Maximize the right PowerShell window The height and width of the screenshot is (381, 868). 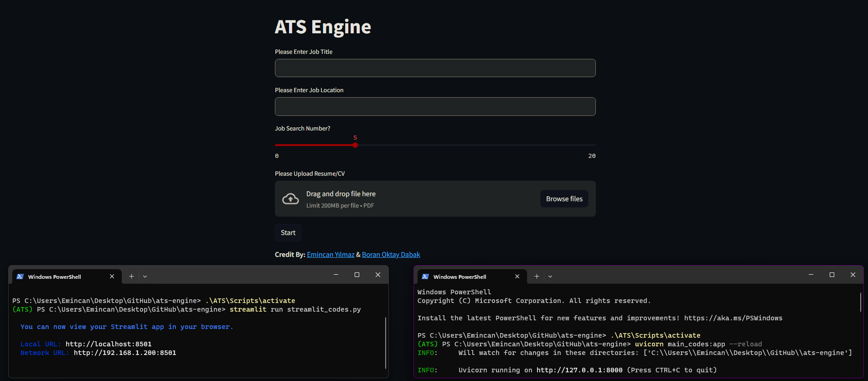point(832,275)
